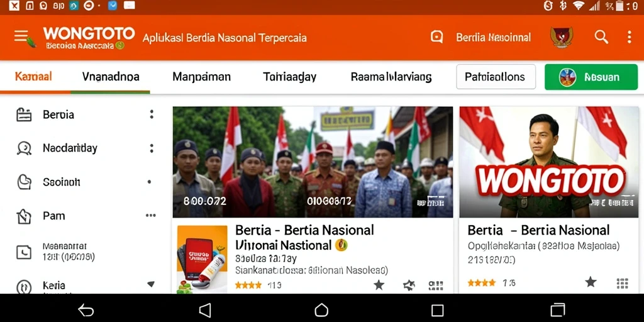Tap the round badge after Vironai Nastional
The image size is (644, 322).
tap(341, 245)
